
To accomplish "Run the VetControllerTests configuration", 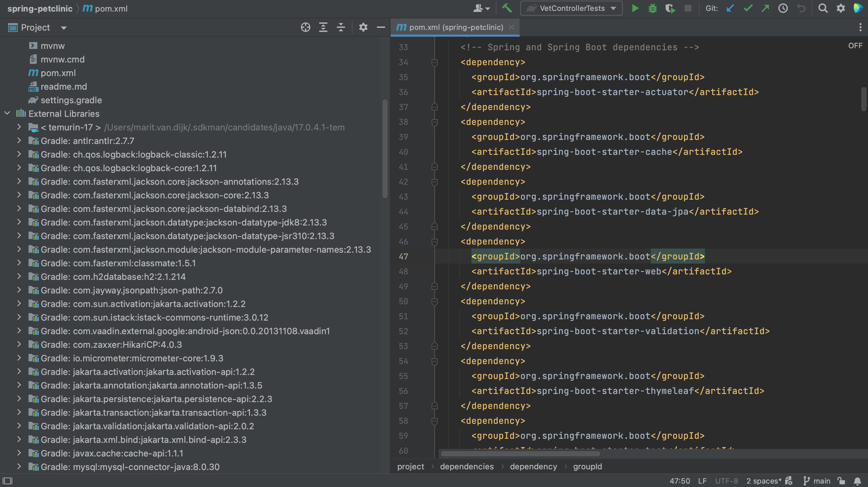I will coord(635,8).
